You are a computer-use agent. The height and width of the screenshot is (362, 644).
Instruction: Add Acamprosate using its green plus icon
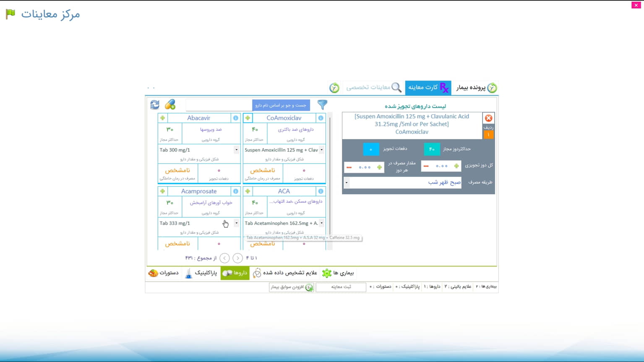point(163,191)
